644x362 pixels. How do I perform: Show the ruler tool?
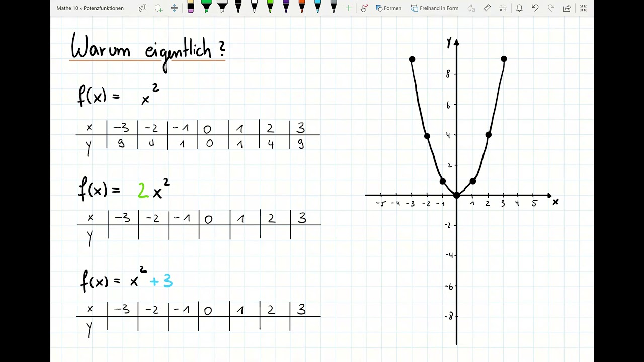click(x=487, y=8)
